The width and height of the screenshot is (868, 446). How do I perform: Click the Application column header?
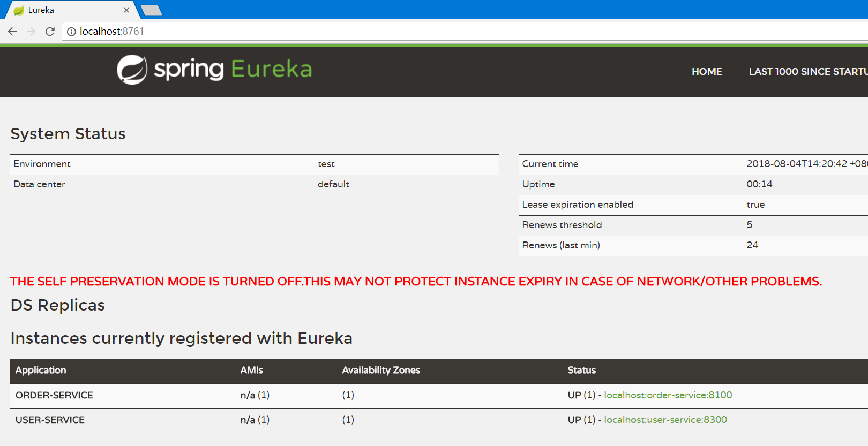tap(41, 370)
